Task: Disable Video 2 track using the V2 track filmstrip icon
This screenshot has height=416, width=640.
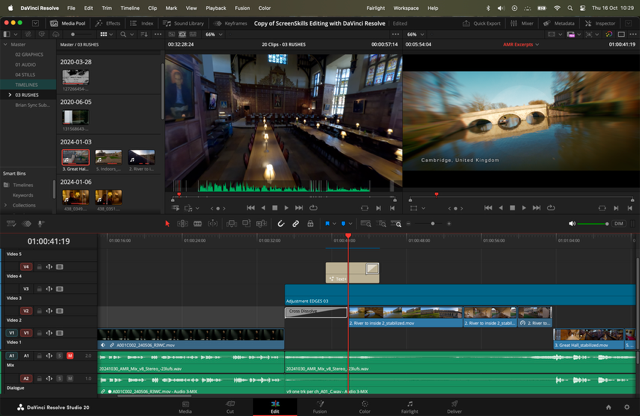Action: pyautogui.click(x=60, y=311)
